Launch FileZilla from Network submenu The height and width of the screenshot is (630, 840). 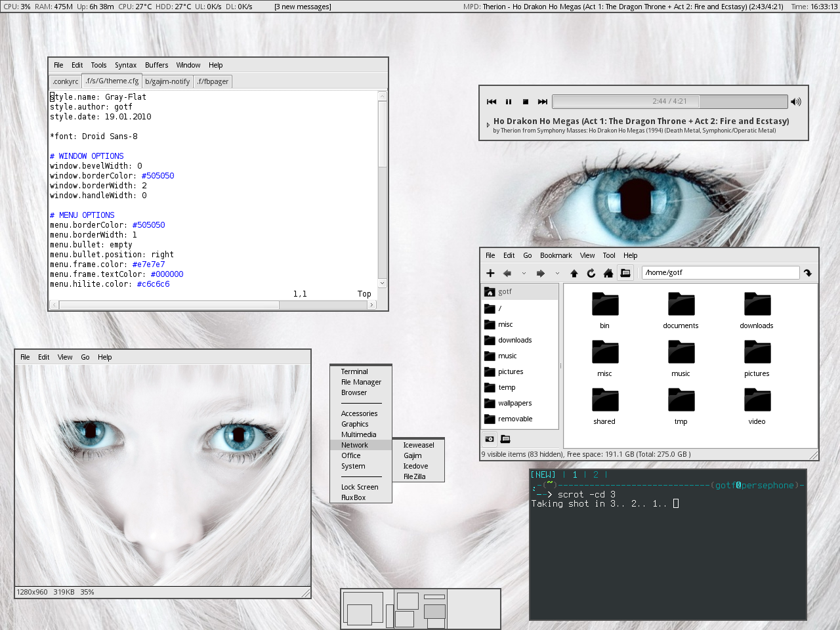(419, 476)
